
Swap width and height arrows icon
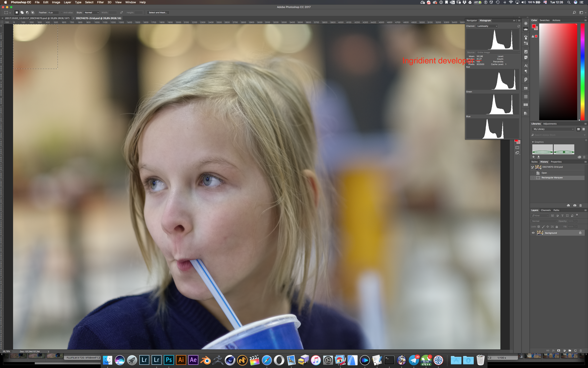point(121,12)
